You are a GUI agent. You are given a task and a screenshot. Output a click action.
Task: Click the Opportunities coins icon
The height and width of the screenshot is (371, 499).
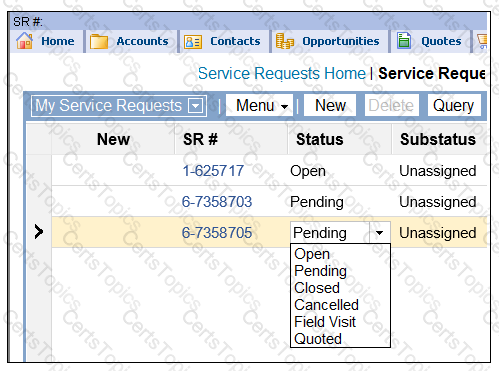tap(285, 41)
